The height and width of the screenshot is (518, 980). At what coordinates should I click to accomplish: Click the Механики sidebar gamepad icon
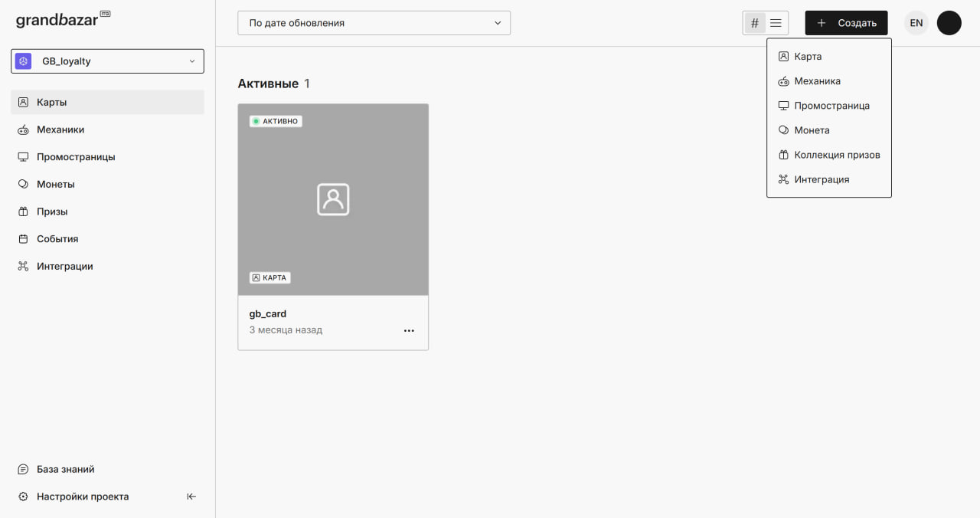click(x=23, y=129)
